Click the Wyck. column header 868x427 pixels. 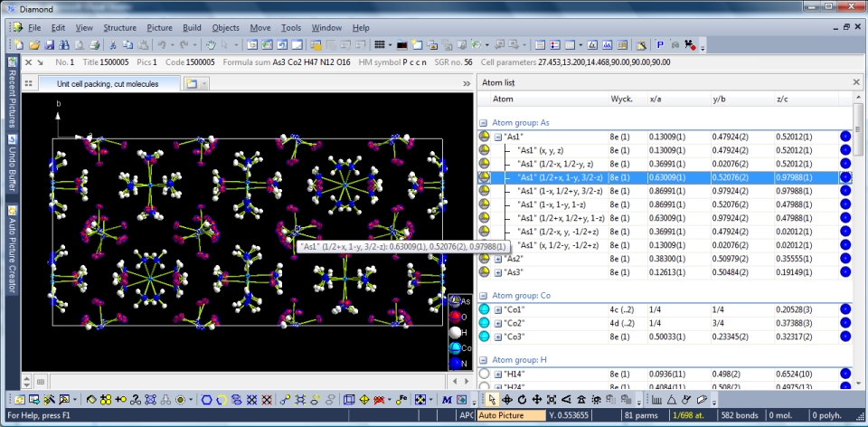click(x=621, y=99)
